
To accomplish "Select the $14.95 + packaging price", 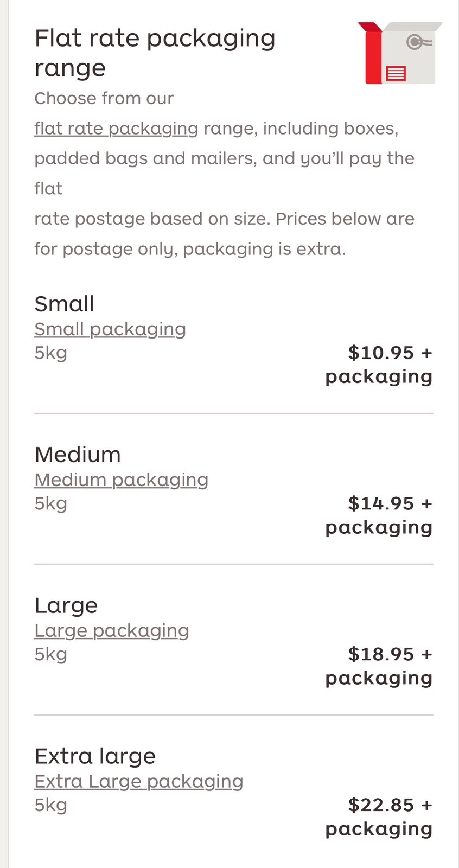I will coord(379,515).
